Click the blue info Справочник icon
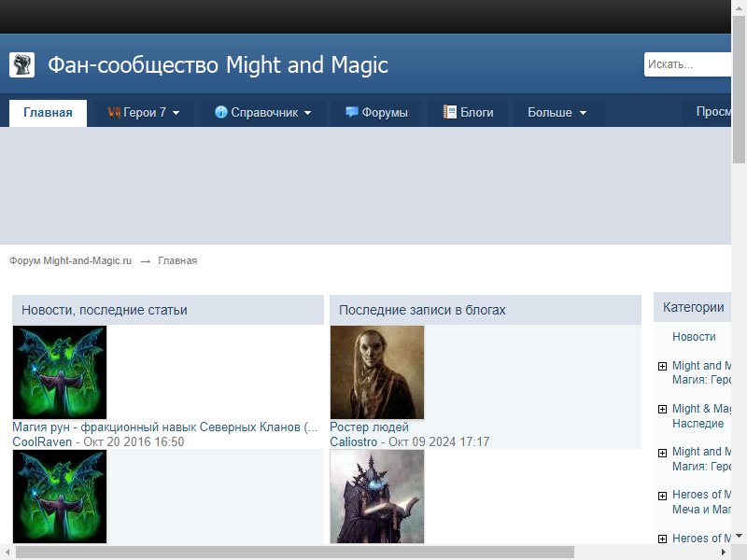747x560 pixels. 220,112
